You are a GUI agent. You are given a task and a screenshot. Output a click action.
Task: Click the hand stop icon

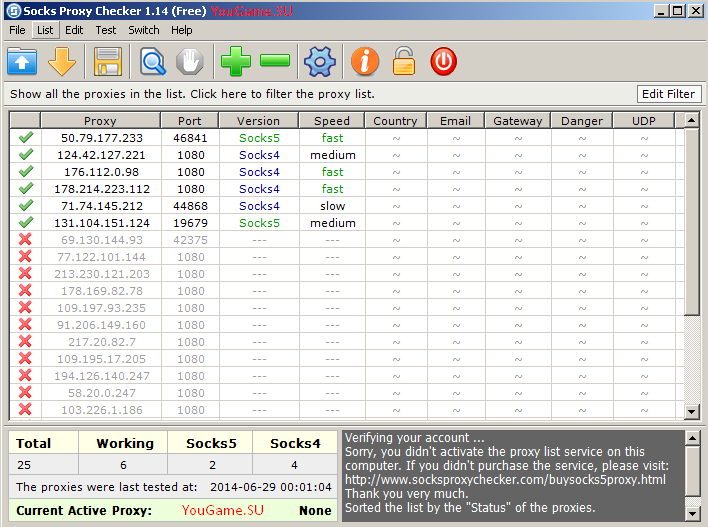point(190,62)
